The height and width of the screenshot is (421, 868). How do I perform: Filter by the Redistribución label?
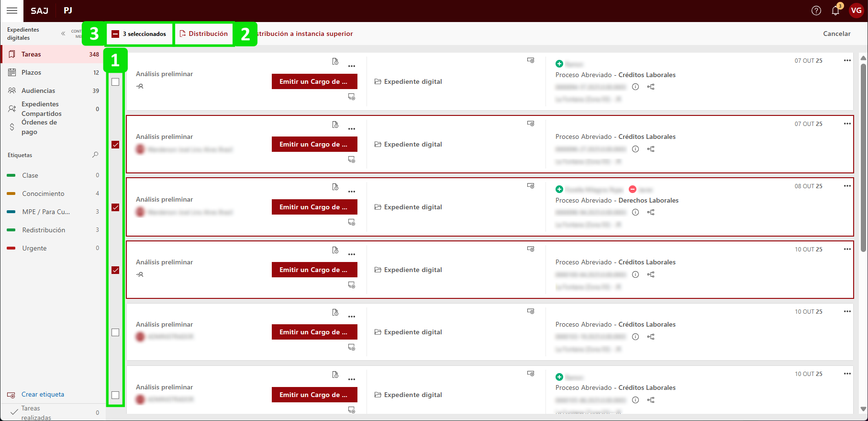(x=53, y=230)
